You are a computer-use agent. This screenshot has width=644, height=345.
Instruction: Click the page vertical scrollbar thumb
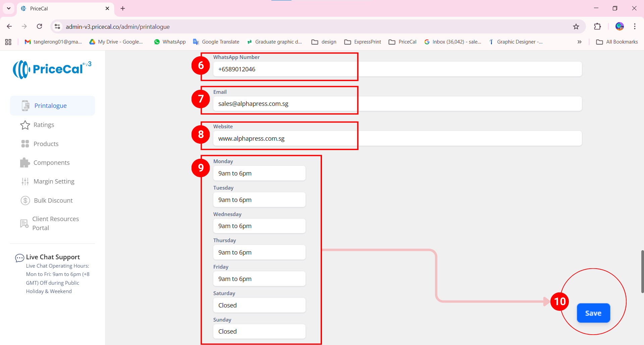pyautogui.click(x=642, y=271)
